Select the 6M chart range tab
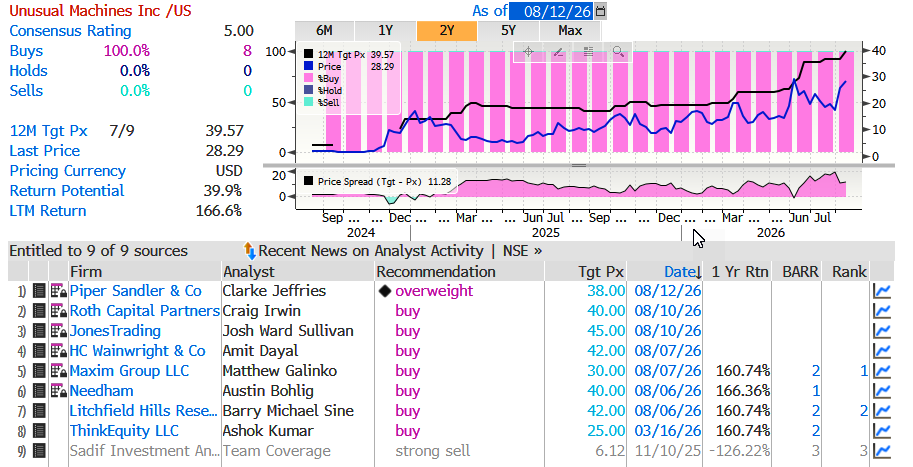 [x=324, y=31]
